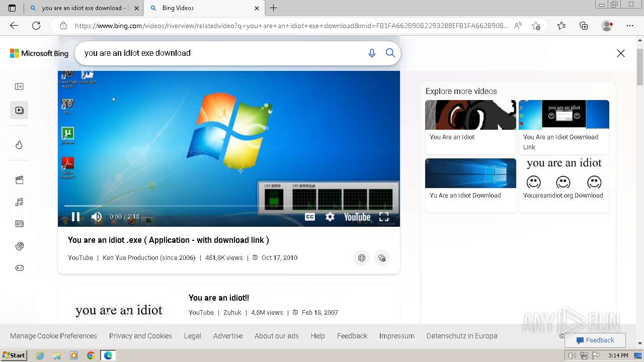The height and width of the screenshot is (362, 644).
Task: Open gaming controller sidebar icon
Action: (19, 268)
